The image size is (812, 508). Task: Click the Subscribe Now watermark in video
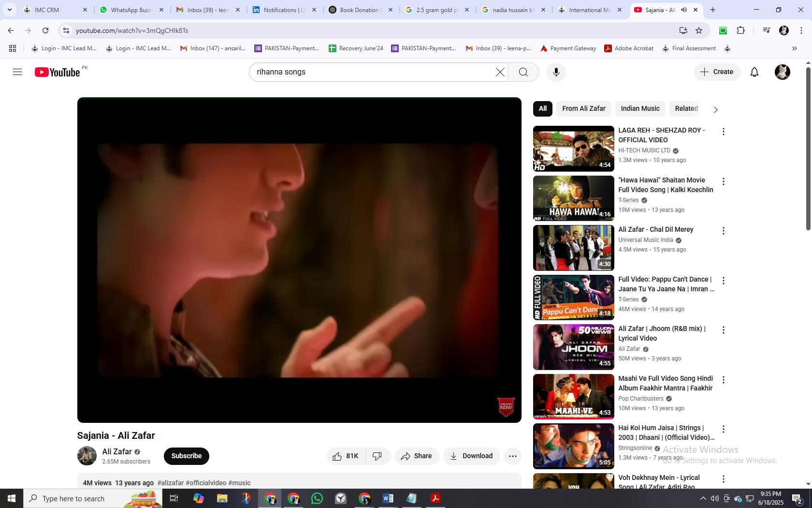coord(506,407)
